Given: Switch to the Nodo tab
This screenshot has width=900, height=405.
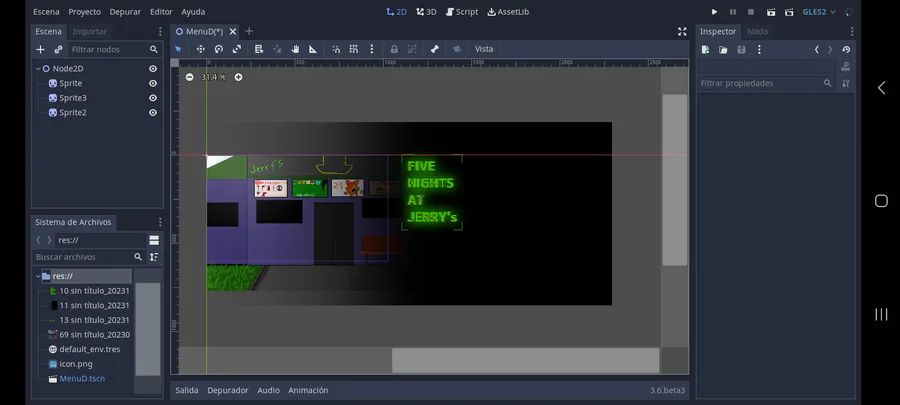Looking at the screenshot, I should pos(758,32).
